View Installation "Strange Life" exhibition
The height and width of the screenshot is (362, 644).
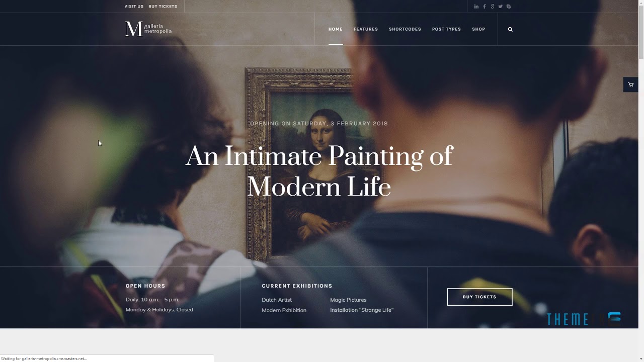362,310
